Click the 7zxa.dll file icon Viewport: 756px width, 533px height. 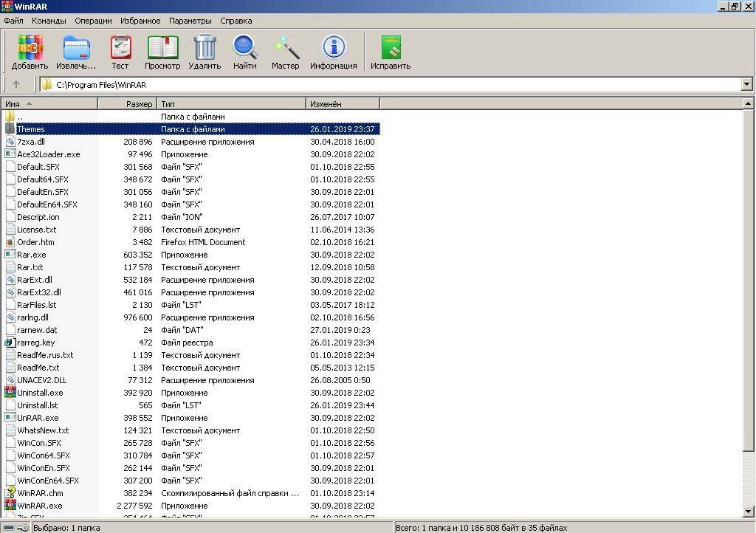click(10, 141)
